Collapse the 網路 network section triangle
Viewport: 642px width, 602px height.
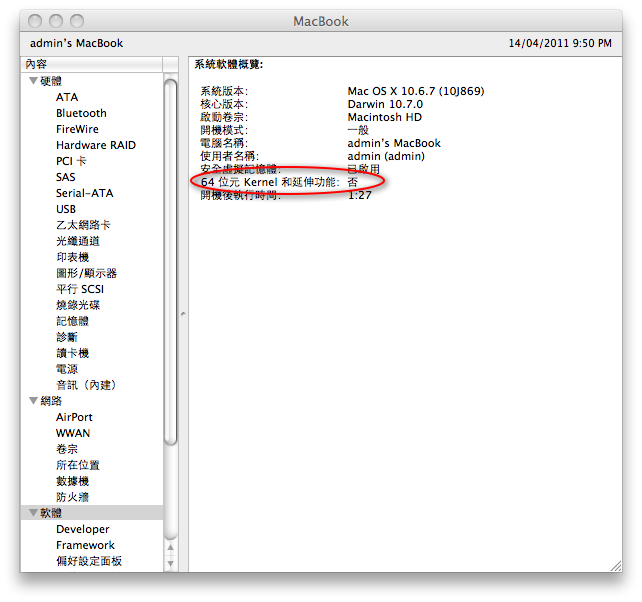34,401
